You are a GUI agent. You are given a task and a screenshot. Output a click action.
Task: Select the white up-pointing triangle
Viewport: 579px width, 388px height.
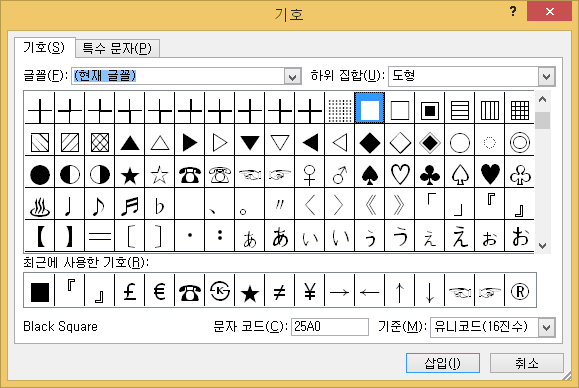point(160,142)
